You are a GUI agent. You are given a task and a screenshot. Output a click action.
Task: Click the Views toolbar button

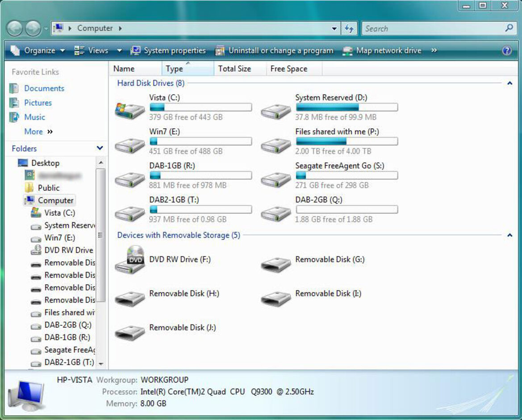pyautogui.click(x=91, y=50)
